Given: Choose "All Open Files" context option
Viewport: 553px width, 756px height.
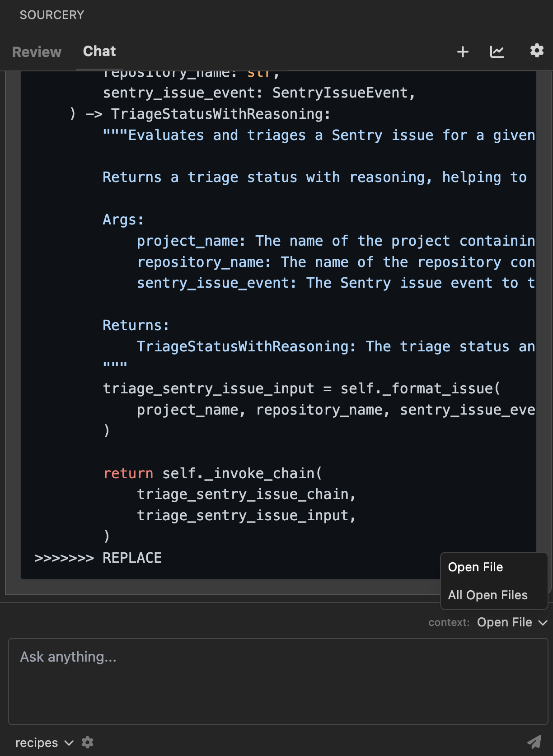Looking at the screenshot, I should [x=487, y=595].
